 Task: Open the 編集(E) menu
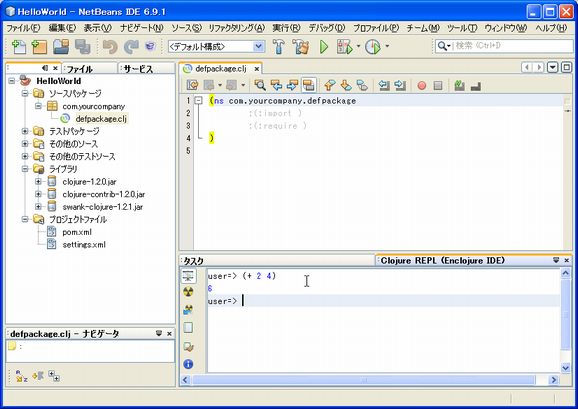pos(62,28)
